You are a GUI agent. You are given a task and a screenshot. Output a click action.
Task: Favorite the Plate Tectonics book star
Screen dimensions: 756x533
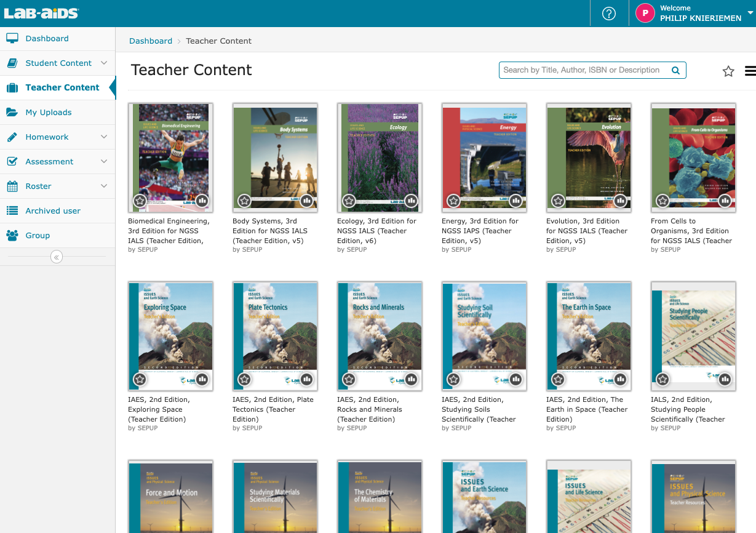pos(244,379)
